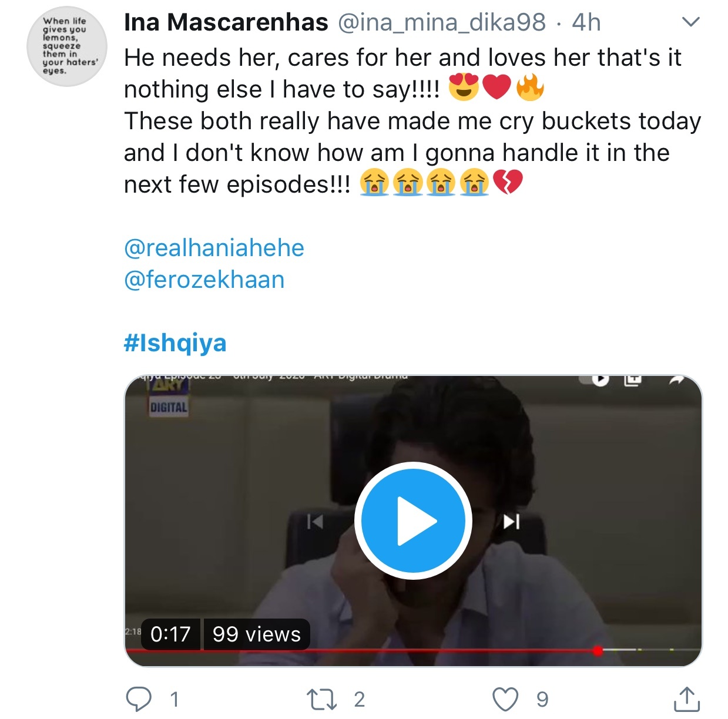Click the @ina_mina_dika98 handle
This screenshot has height=719, width=728.
(x=442, y=22)
